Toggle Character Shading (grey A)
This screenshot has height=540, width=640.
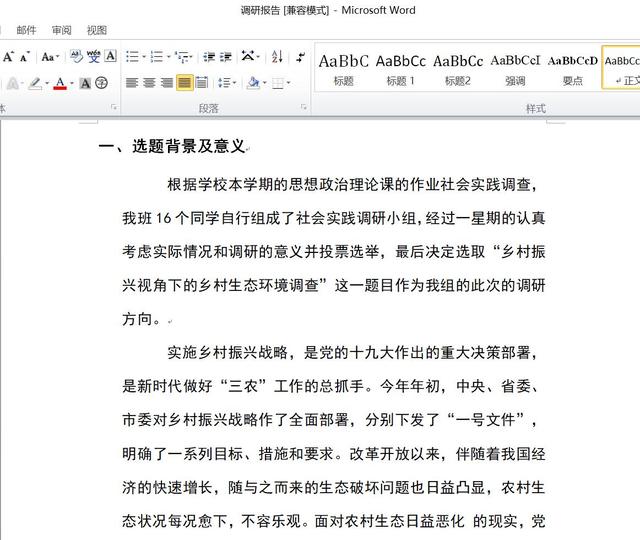click(x=85, y=83)
